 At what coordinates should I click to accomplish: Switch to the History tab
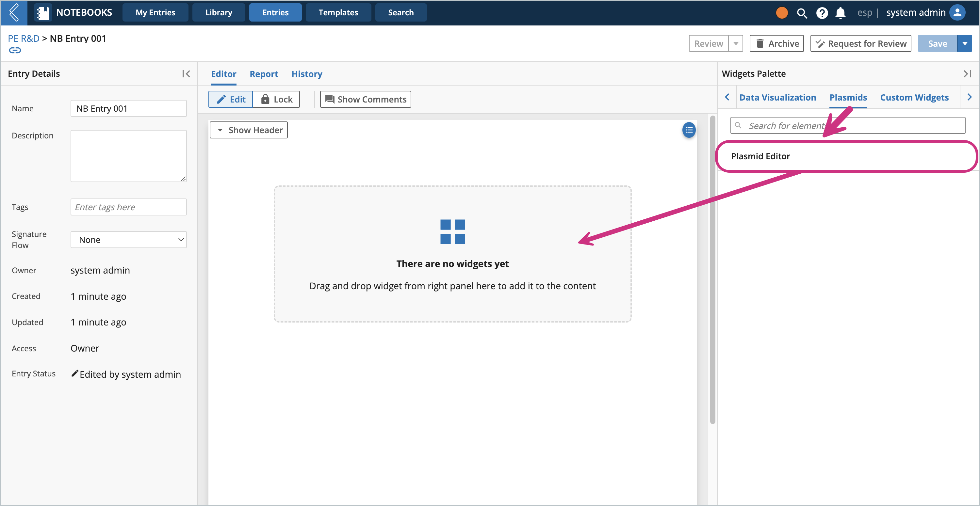pos(307,74)
